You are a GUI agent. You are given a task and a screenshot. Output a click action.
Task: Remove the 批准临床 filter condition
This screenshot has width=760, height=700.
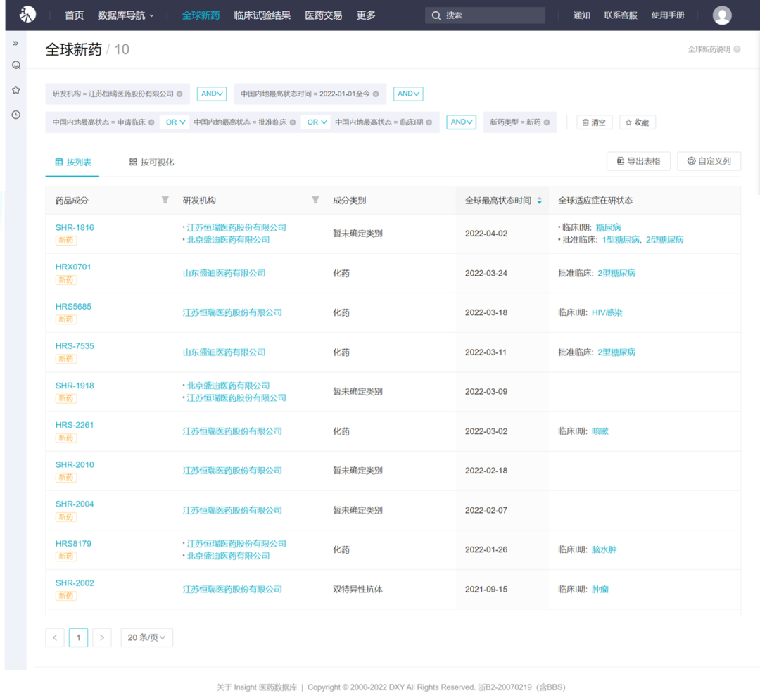point(293,122)
